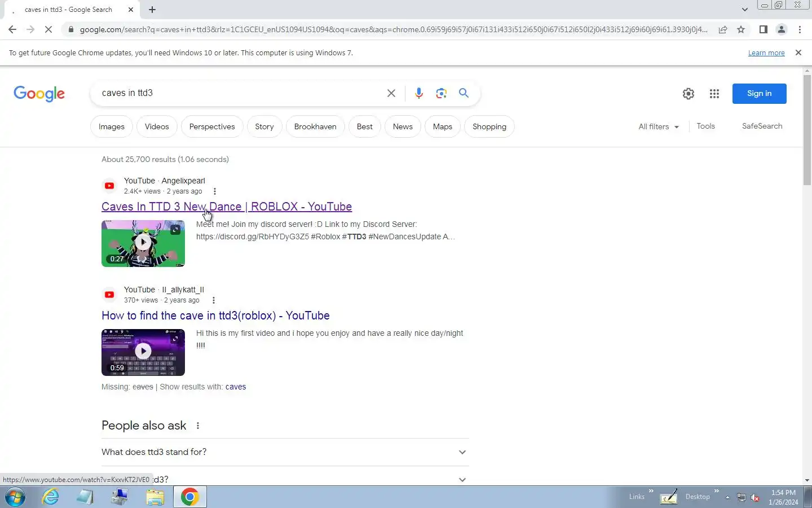Play the 0:59 video thumbnail

click(x=143, y=352)
